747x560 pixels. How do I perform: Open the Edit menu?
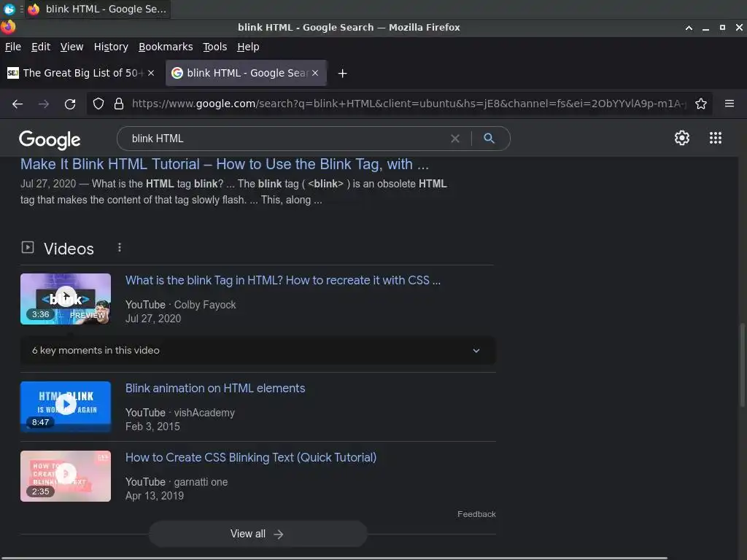point(41,47)
